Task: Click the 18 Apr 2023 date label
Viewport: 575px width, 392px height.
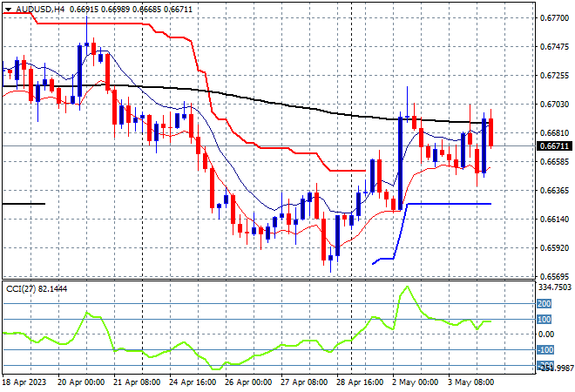Action: coord(24,382)
